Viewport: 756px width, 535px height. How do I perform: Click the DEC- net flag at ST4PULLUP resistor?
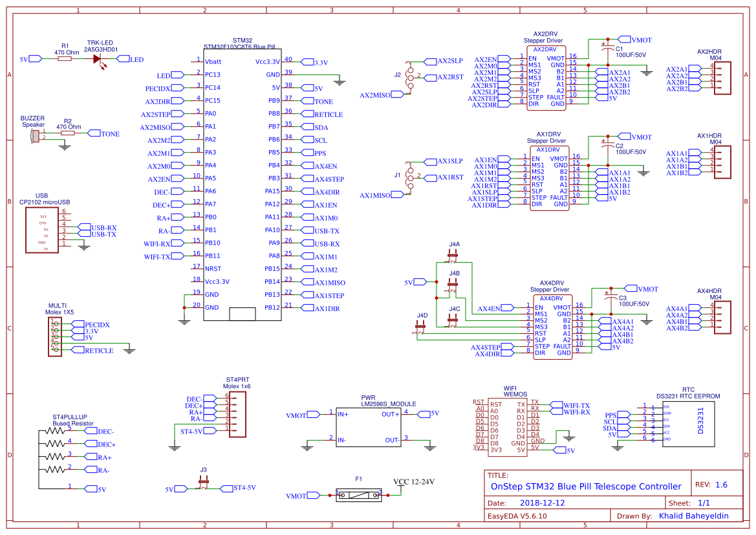click(100, 431)
